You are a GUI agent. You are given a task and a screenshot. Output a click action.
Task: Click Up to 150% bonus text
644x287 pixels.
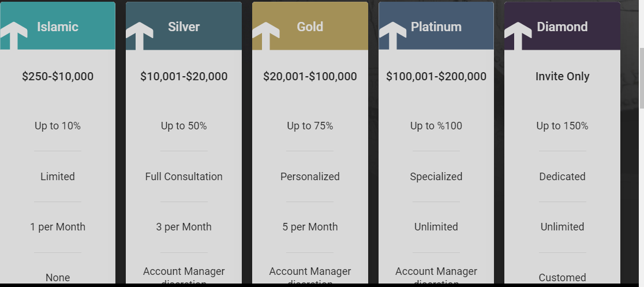pyautogui.click(x=562, y=126)
